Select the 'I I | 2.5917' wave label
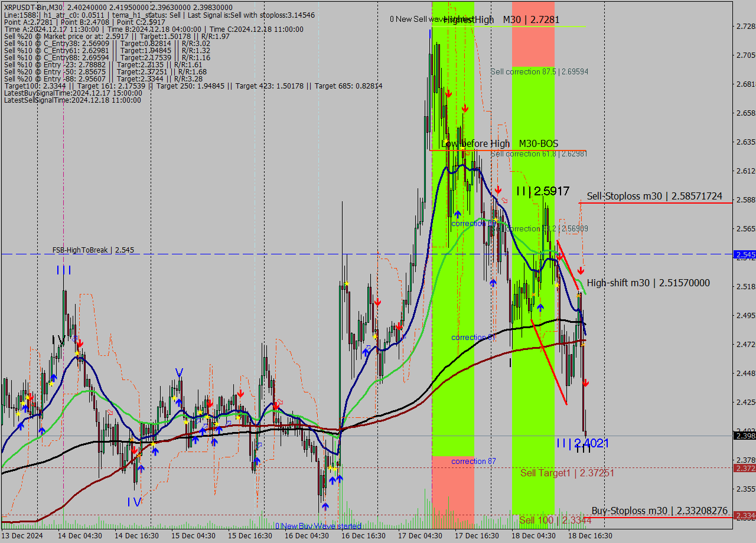 click(543, 191)
